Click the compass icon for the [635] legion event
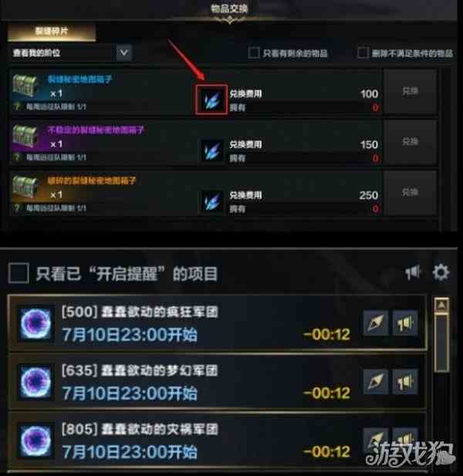The image size is (463, 476). (376, 382)
